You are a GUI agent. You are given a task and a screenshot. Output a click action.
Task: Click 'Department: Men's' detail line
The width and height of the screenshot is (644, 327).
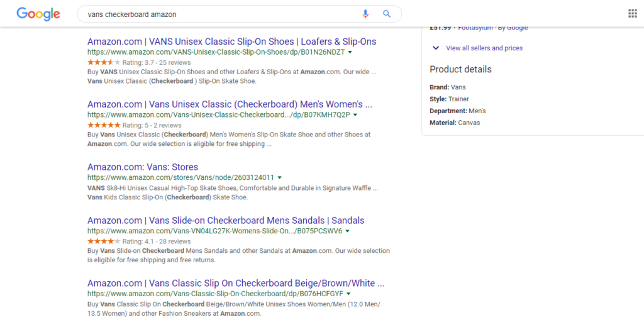[x=458, y=111]
